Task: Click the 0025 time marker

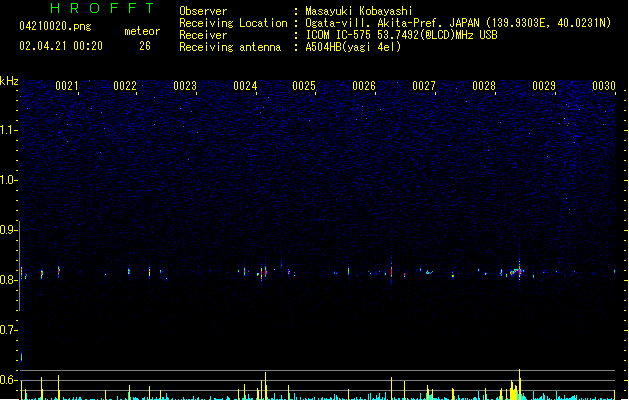Action: [x=304, y=86]
